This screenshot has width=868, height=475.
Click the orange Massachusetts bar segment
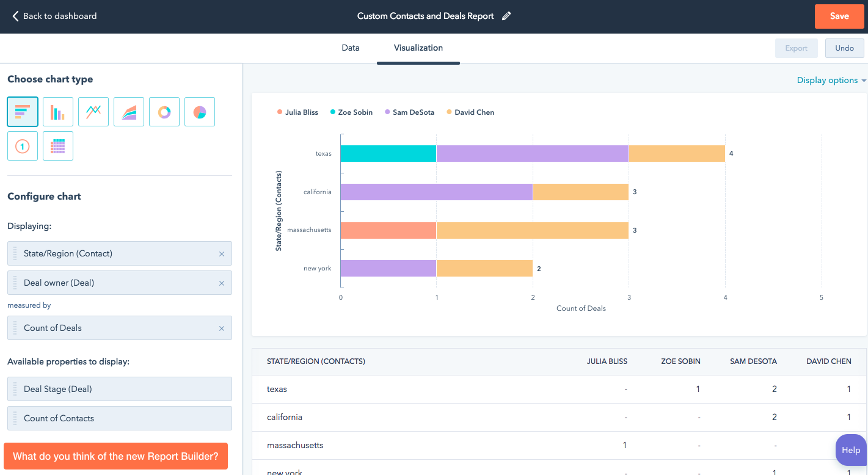pyautogui.click(x=388, y=230)
